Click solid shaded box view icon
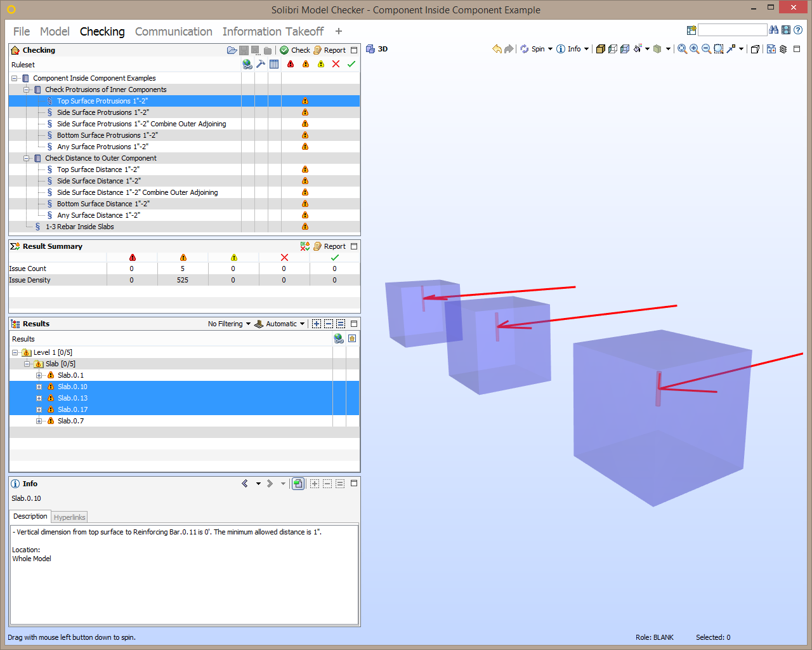The height and width of the screenshot is (650, 812). [601, 49]
